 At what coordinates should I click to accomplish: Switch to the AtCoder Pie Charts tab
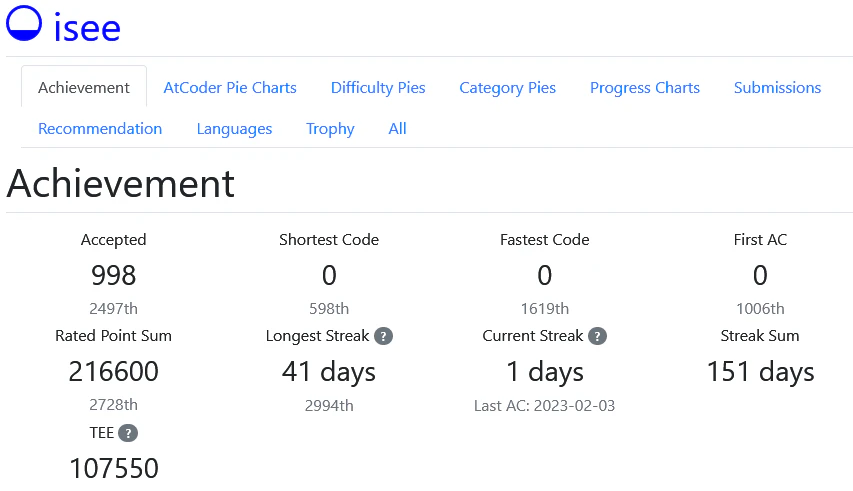pyautogui.click(x=230, y=88)
